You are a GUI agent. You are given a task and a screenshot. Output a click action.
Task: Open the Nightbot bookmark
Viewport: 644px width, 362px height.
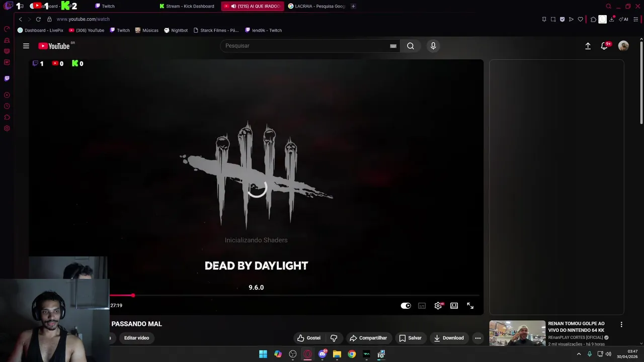pos(176,30)
